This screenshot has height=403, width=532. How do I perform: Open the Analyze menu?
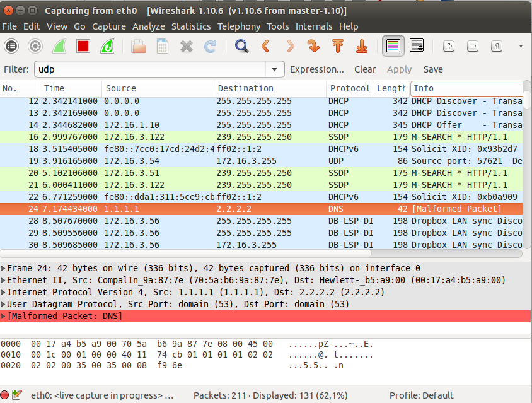pyautogui.click(x=149, y=26)
